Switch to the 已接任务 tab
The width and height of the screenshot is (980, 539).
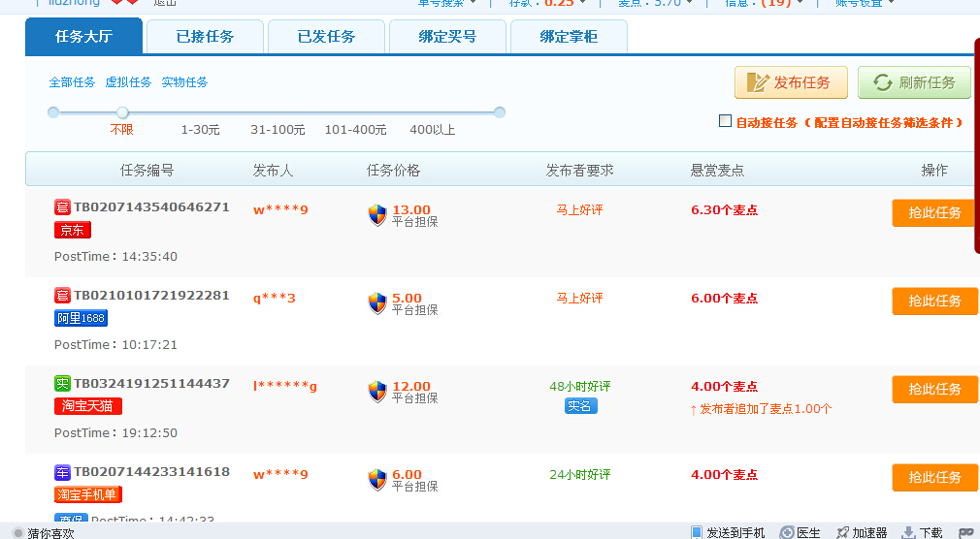pos(205,37)
